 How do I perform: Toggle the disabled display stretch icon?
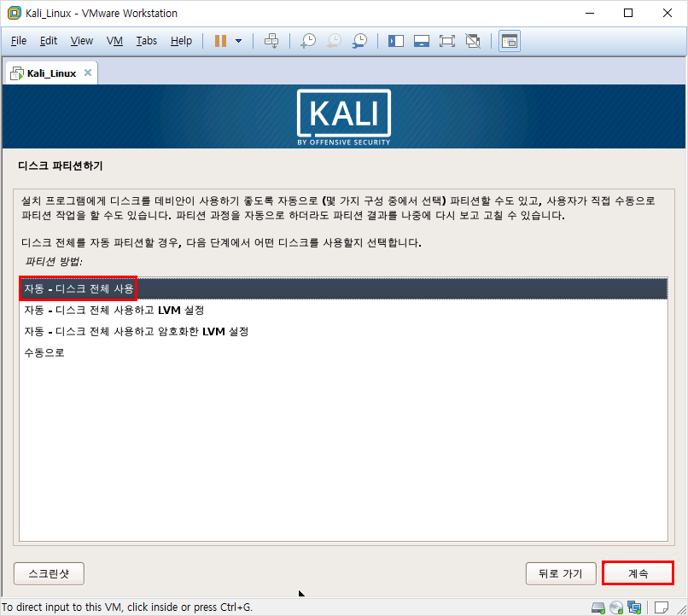[473, 41]
